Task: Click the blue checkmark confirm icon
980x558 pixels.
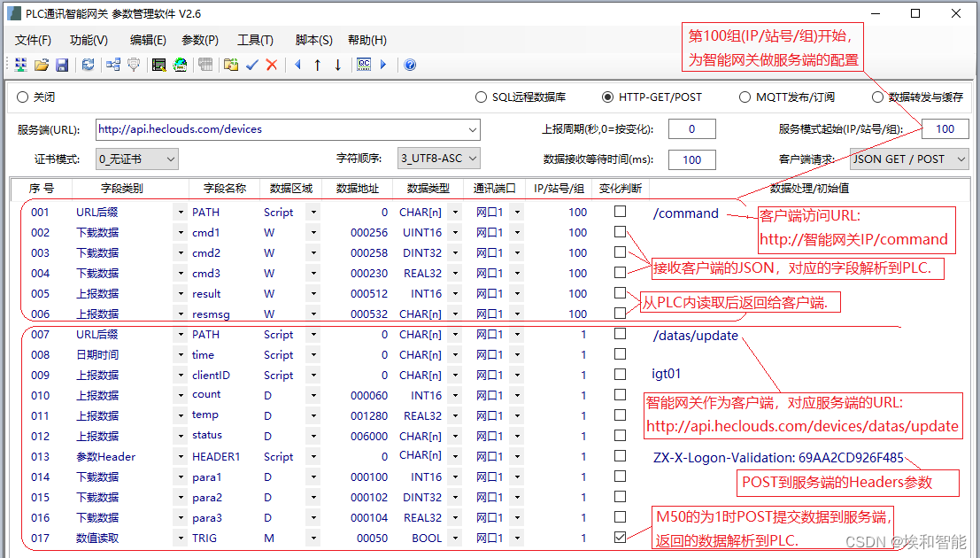Action: click(x=252, y=65)
